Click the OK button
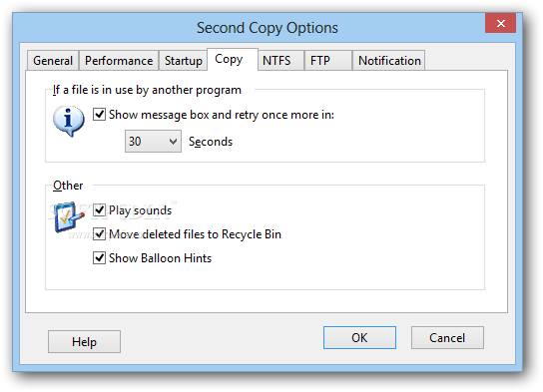 click(x=359, y=338)
